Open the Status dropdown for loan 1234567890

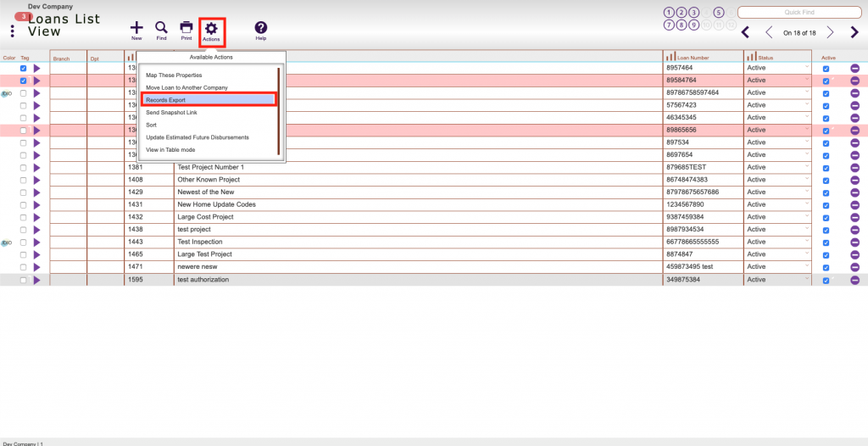[x=777, y=204]
